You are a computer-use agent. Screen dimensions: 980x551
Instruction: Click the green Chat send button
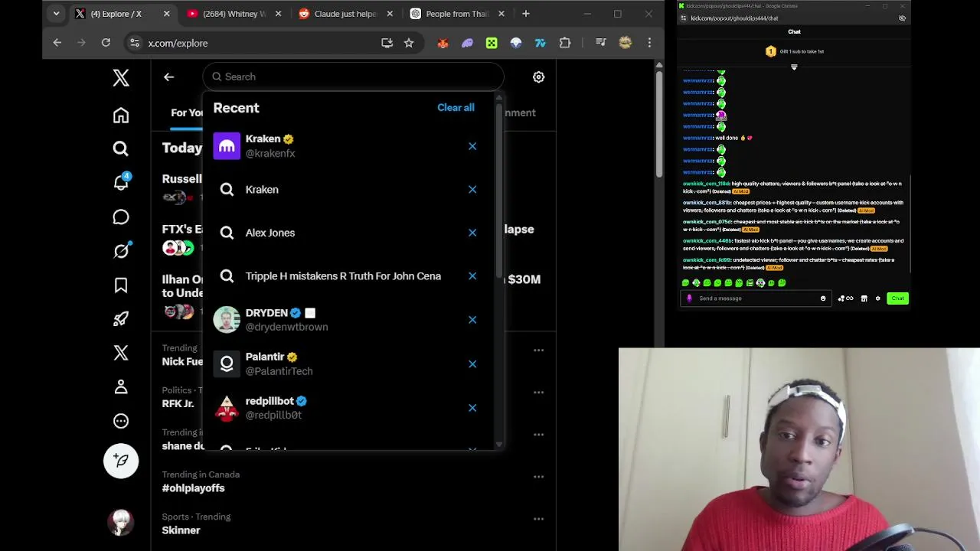pyautogui.click(x=897, y=298)
